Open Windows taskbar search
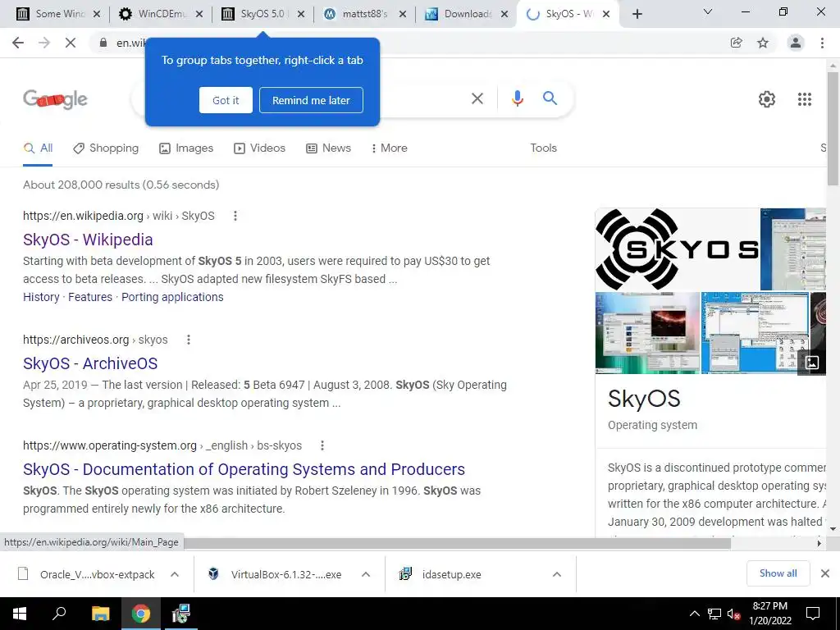 pyautogui.click(x=59, y=614)
